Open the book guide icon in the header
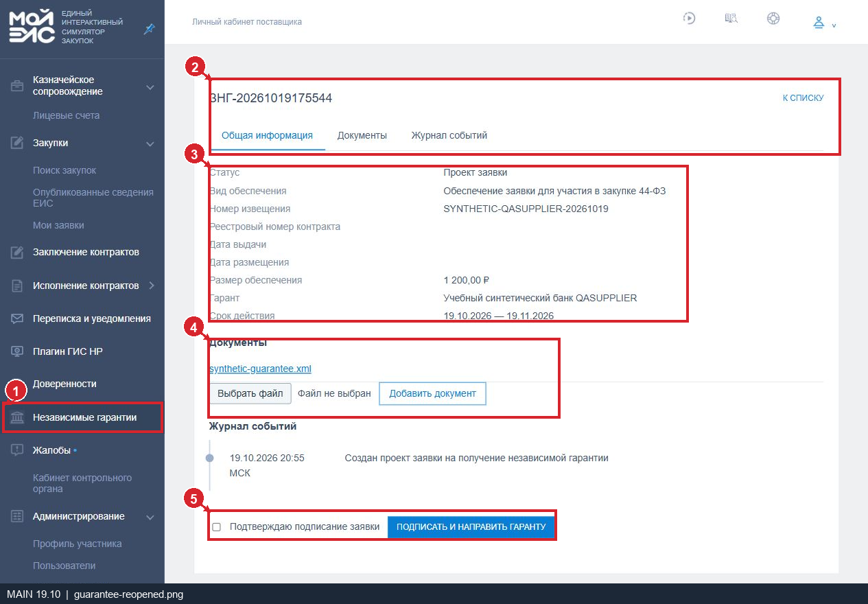Viewport: 868px width, 604px height. point(731,19)
